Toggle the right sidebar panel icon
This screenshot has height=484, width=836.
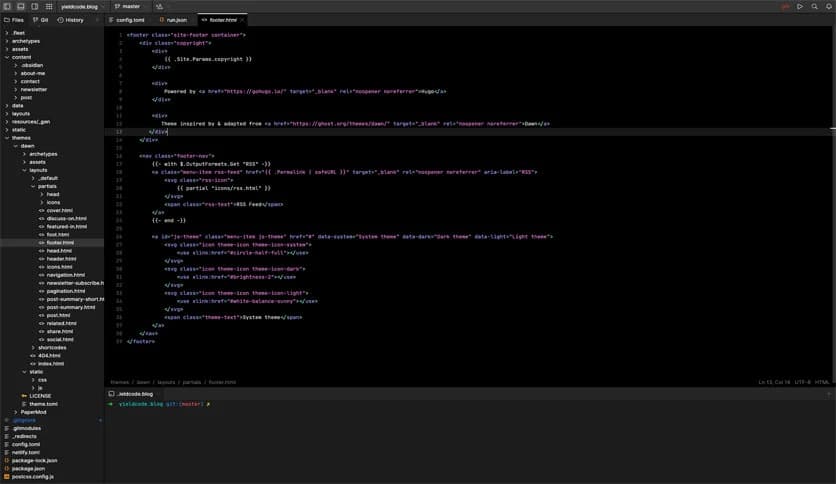pyautogui.click(x=33, y=6)
